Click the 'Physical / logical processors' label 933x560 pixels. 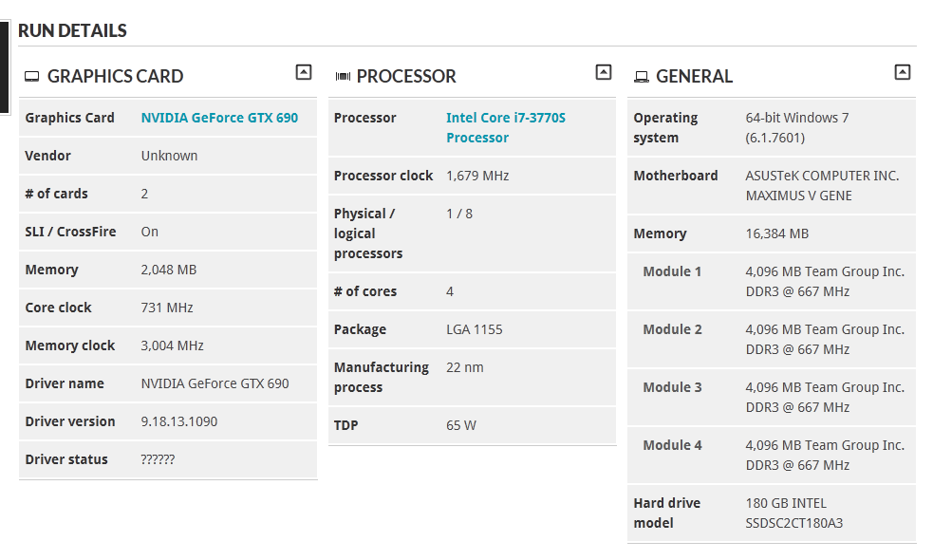tap(368, 233)
